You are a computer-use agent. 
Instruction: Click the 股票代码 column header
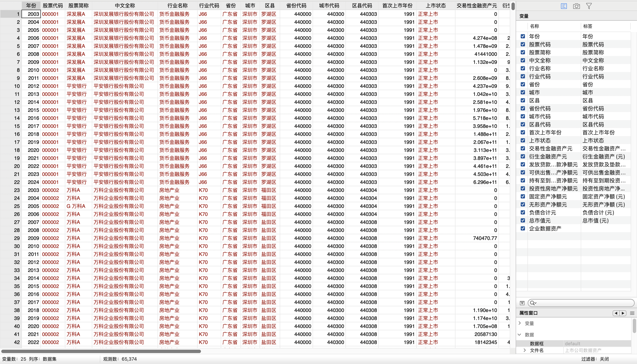coord(52,5)
